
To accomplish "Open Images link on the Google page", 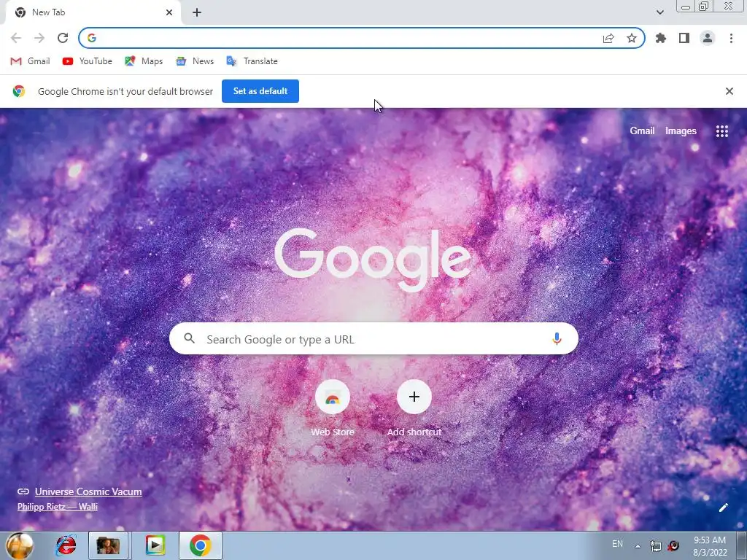I will coord(681,131).
